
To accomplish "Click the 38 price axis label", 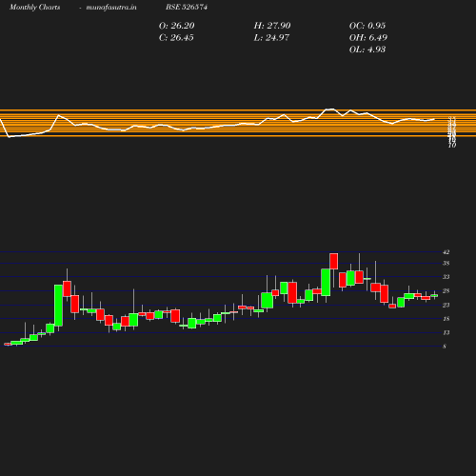I will (x=446, y=263).
